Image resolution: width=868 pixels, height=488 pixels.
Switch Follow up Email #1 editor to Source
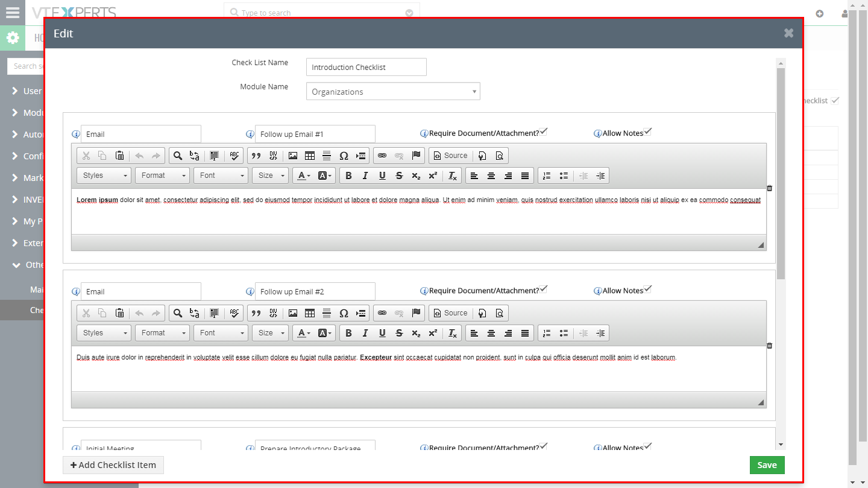[451, 156]
